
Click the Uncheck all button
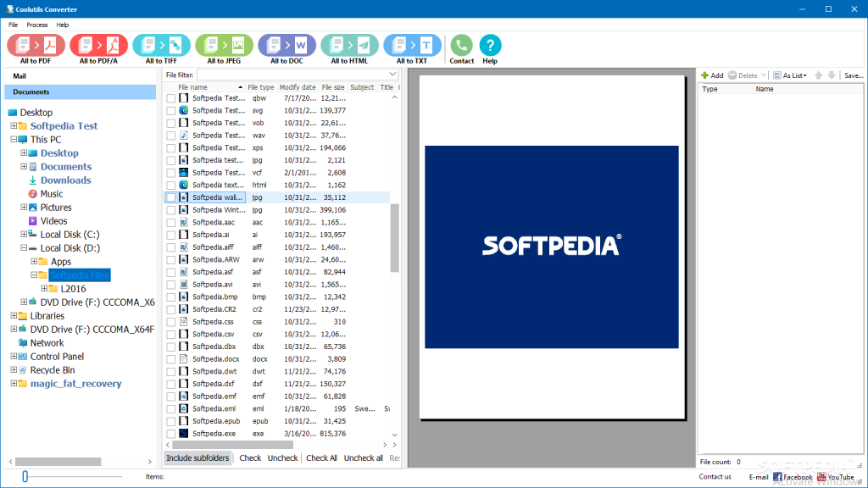coord(363,458)
